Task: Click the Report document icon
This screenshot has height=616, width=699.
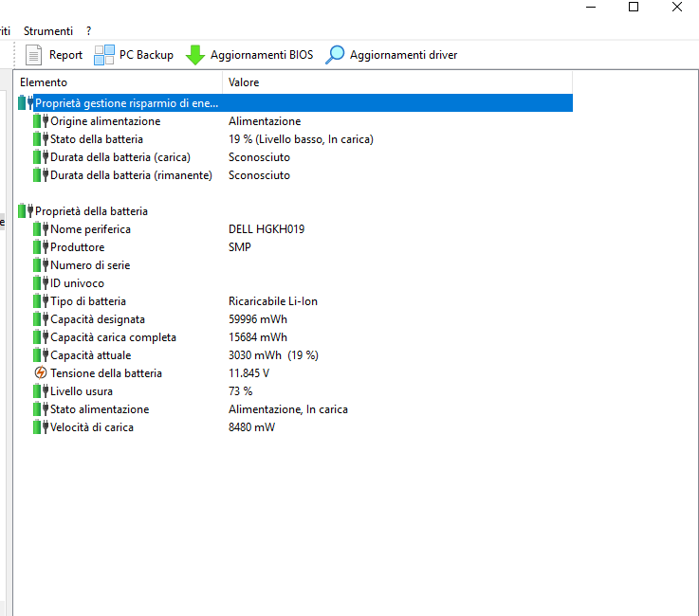Action: pyautogui.click(x=34, y=55)
